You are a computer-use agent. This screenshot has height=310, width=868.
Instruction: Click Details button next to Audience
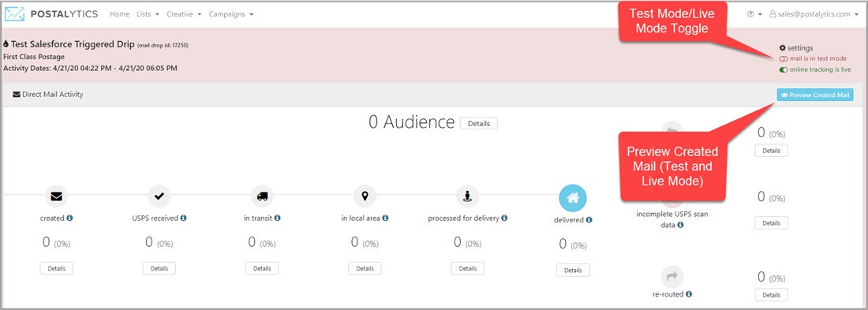[x=479, y=123]
